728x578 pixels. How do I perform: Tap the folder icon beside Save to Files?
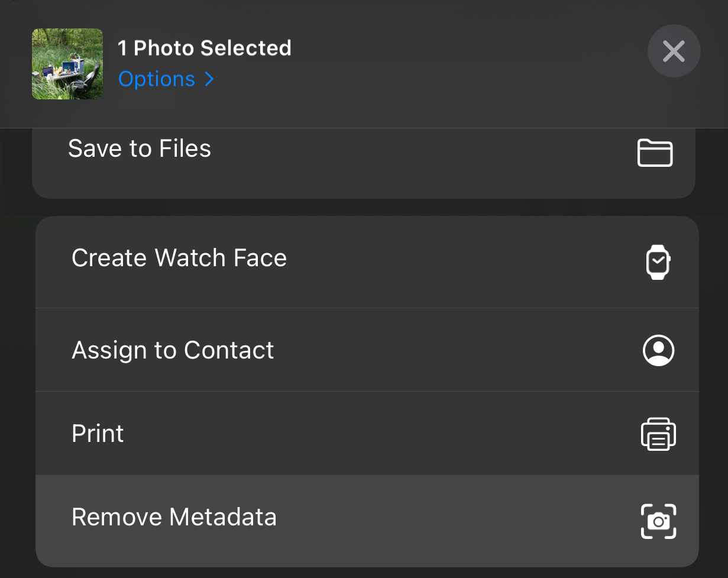coord(655,153)
